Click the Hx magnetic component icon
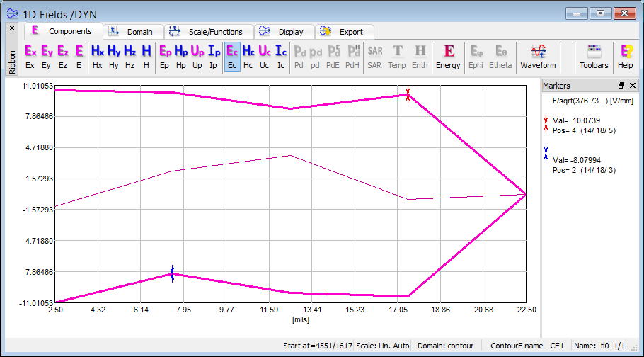The image size is (644, 357). (x=97, y=57)
